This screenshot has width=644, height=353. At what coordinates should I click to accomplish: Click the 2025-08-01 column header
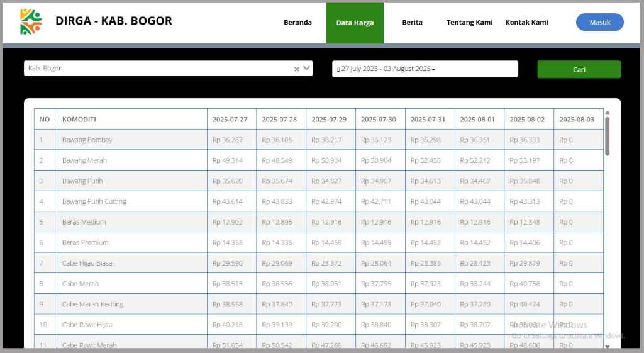tap(479, 119)
